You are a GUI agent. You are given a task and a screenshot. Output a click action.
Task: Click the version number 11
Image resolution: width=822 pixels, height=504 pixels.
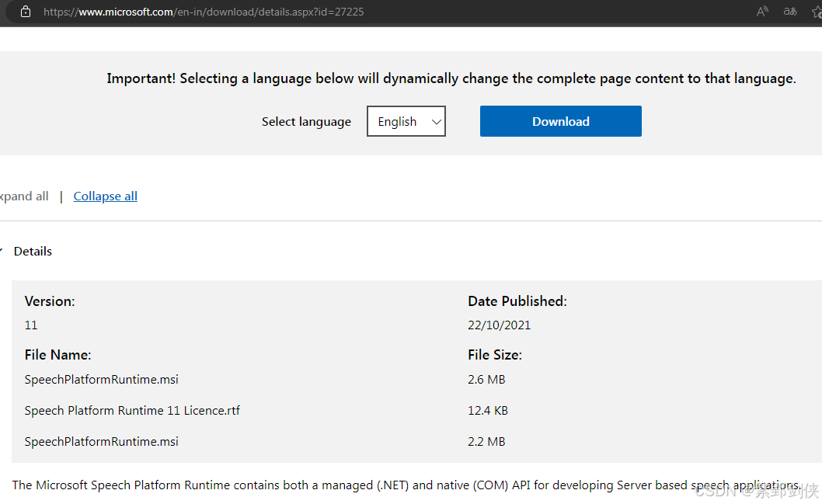[31, 325]
